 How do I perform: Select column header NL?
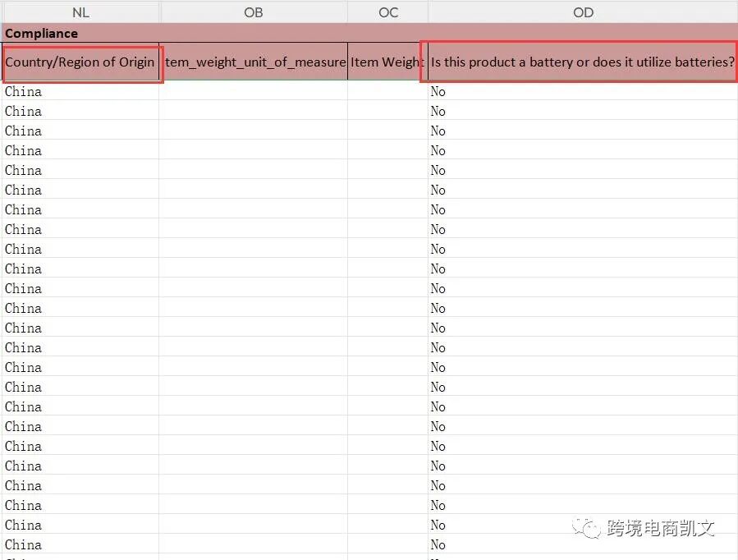click(80, 12)
